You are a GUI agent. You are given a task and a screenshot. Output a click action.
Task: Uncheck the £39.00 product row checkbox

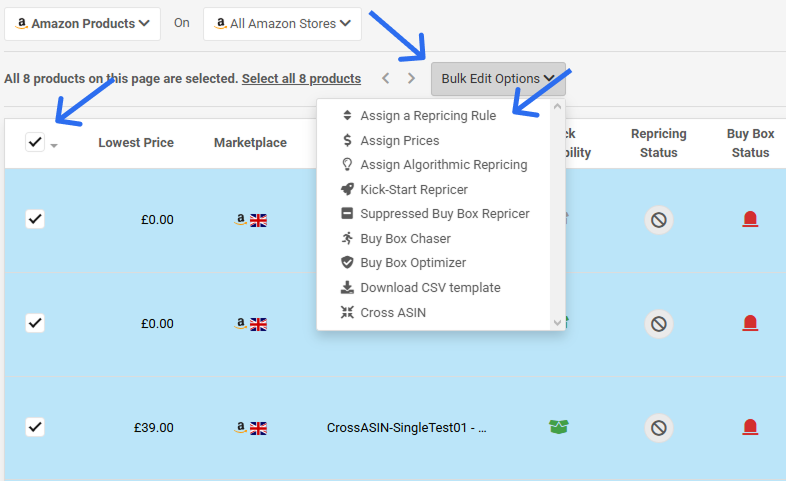pos(35,427)
